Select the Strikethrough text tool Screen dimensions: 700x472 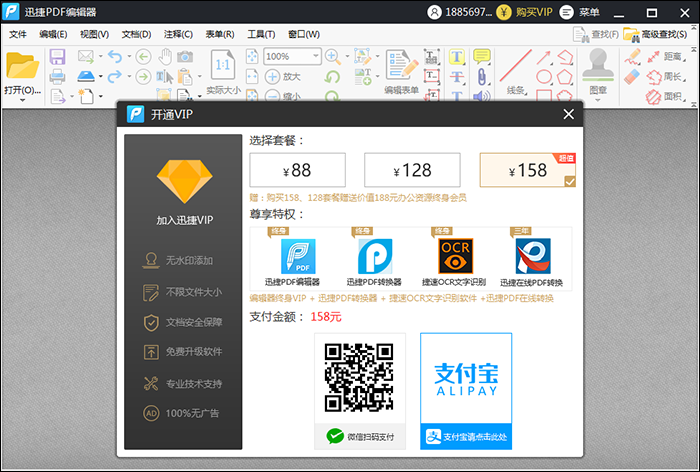(x=457, y=77)
